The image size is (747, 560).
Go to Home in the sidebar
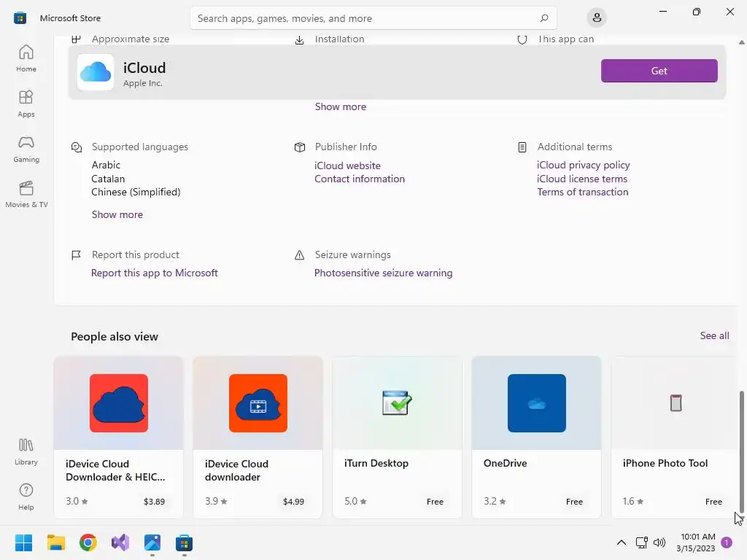click(x=26, y=58)
